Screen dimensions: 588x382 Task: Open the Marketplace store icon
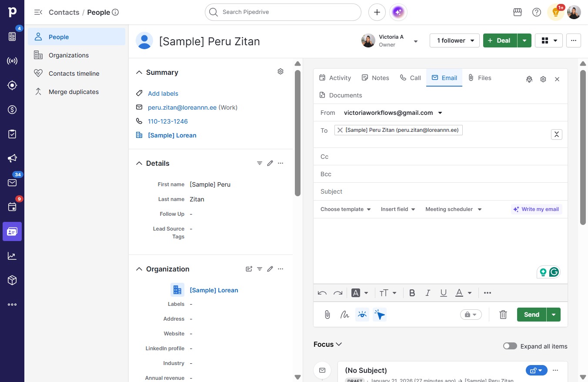[x=518, y=12]
